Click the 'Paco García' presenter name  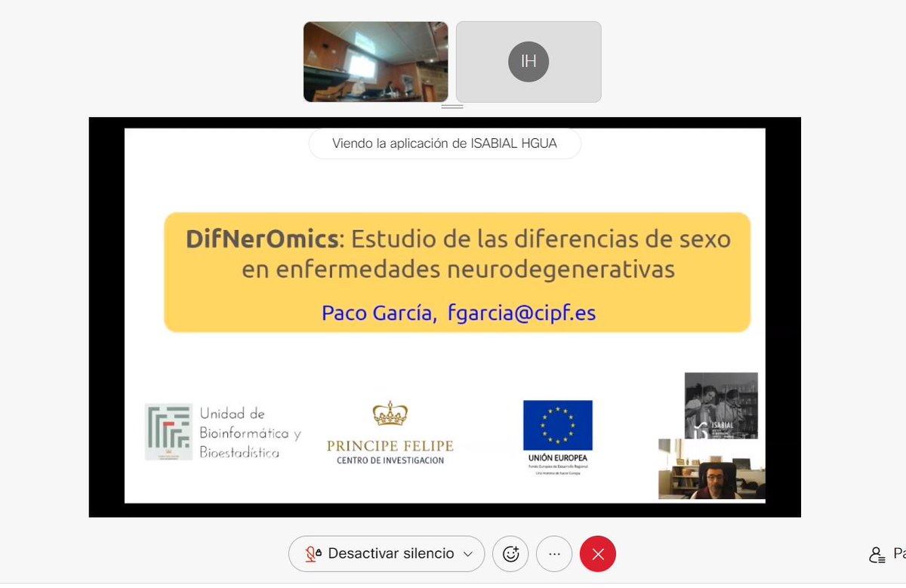coord(379,312)
